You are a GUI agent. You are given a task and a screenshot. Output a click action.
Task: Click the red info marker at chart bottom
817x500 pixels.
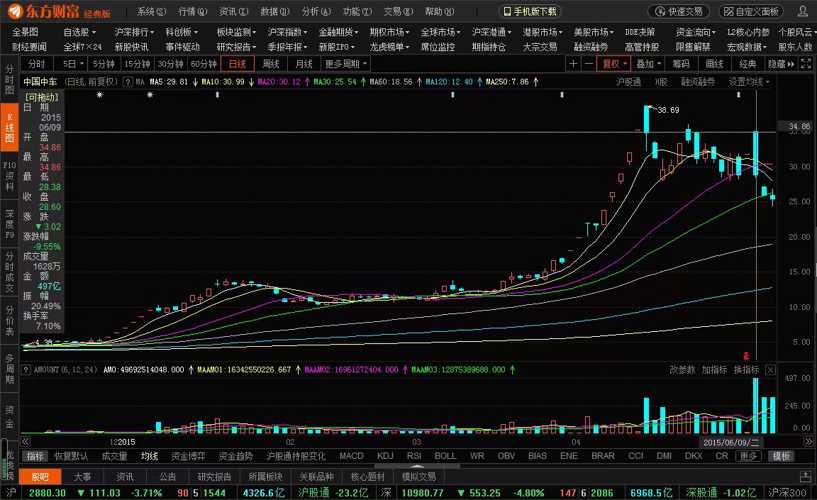pyautogui.click(x=746, y=356)
